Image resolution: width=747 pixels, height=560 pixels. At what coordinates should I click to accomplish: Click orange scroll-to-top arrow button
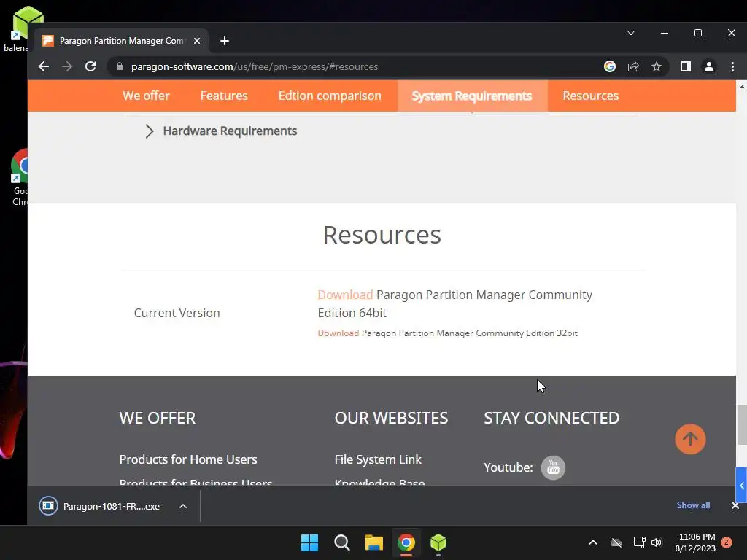[x=690, y=439]
